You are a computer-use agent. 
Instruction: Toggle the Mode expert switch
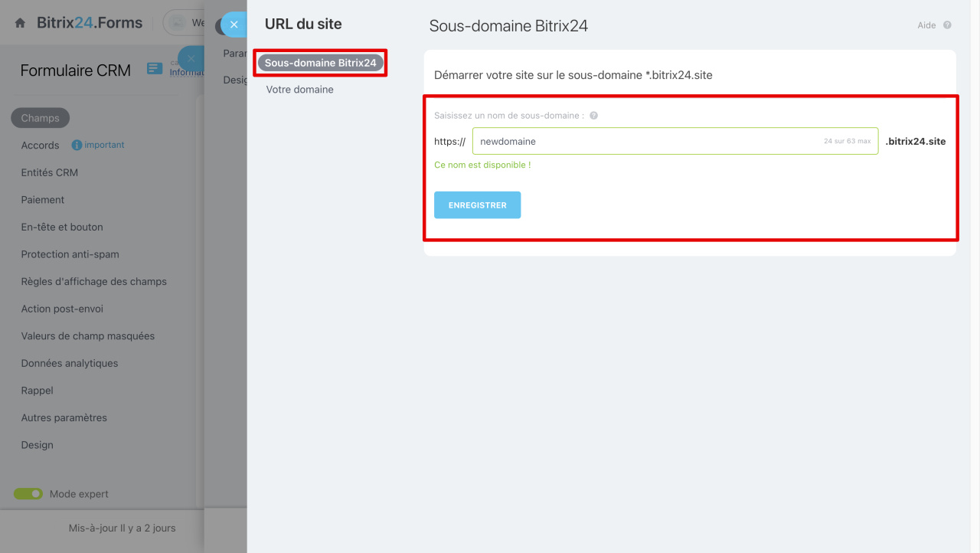[28, 494]
